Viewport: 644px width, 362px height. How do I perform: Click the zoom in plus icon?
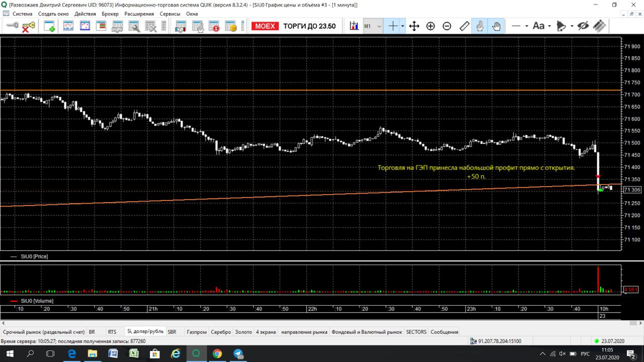tap(430, 26)
